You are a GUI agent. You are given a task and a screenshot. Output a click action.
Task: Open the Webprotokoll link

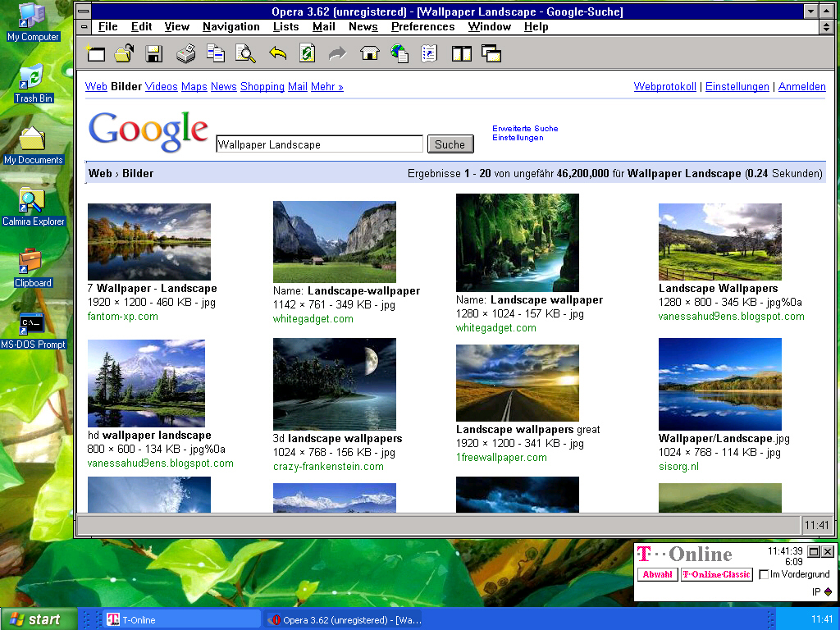coord(664,86)
